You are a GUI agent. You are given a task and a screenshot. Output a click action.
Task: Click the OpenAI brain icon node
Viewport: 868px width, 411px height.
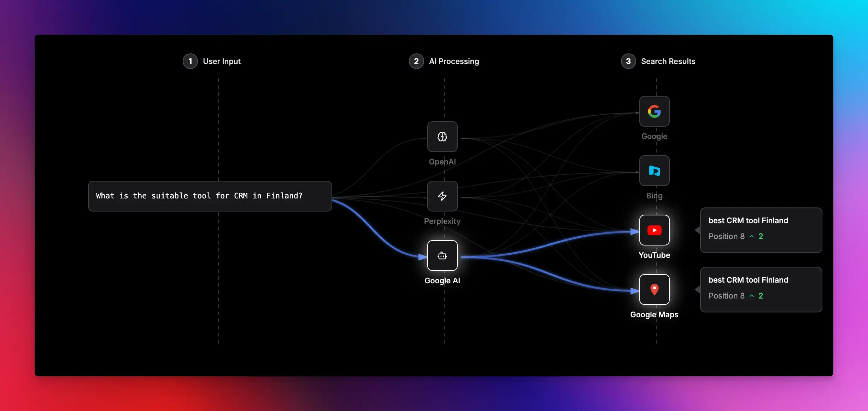pos(442,137)
